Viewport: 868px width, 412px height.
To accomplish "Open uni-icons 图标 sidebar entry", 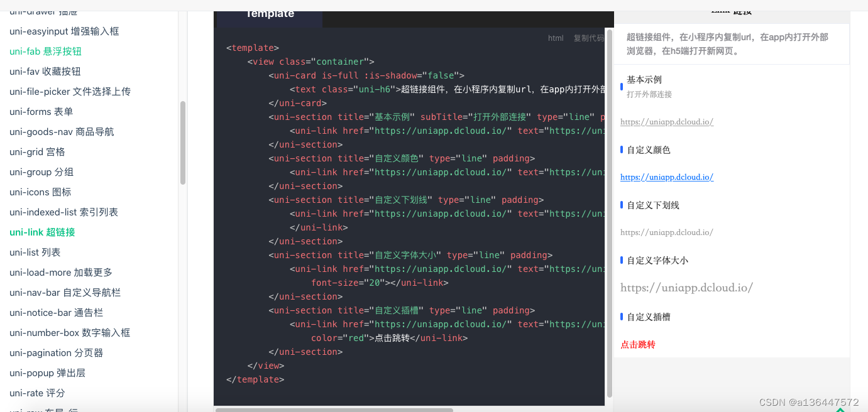I will tap(40, 192).
